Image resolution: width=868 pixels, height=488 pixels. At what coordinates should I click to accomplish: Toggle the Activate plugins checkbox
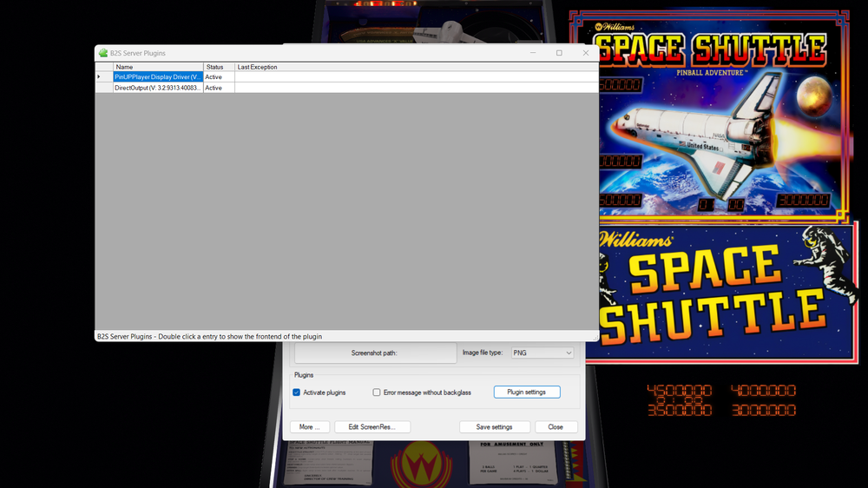[x=296, y=392]
